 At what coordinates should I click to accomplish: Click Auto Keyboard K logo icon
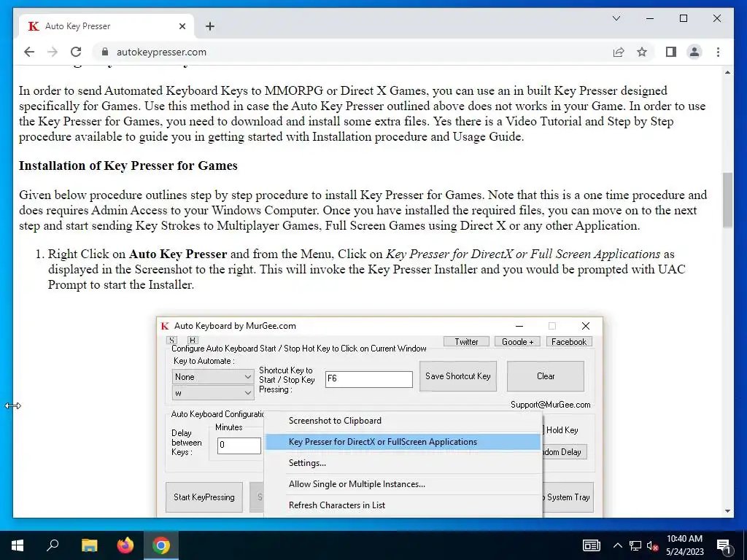pos(165,326)
